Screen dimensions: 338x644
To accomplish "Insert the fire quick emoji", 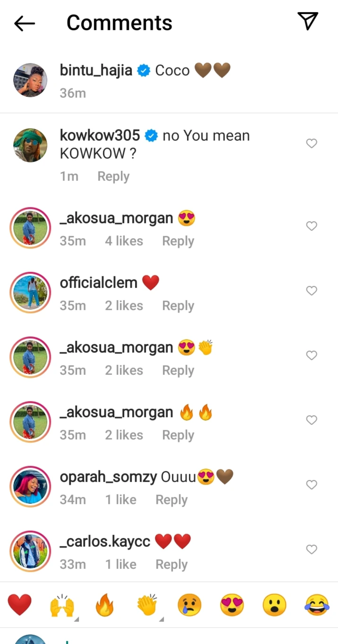I will (x=104, y=605).
